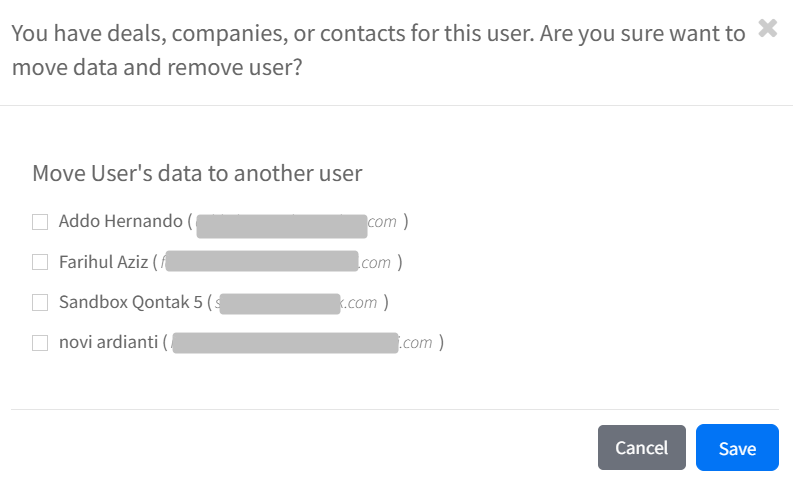Click the 'move data and remove user?' text line
Image resolution: width=793 pixels, height=485 pixels.
pyautogui.click(x=158, y=68)
